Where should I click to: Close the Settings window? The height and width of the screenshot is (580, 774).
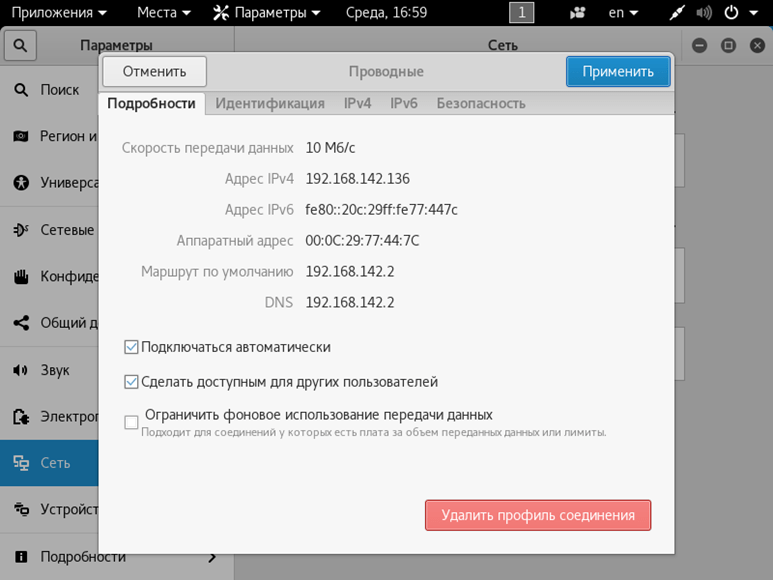pyautogui.click(x=757, y=46)
